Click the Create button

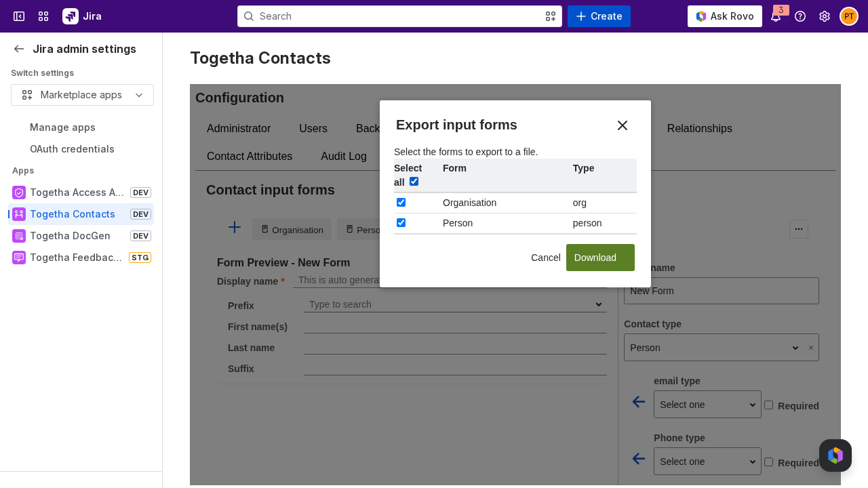point(599,16)
